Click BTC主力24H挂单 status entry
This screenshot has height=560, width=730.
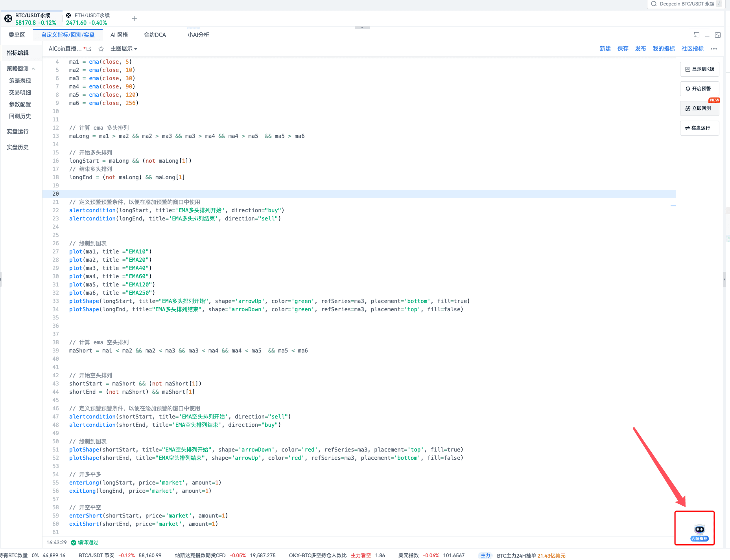pos(531,555)
